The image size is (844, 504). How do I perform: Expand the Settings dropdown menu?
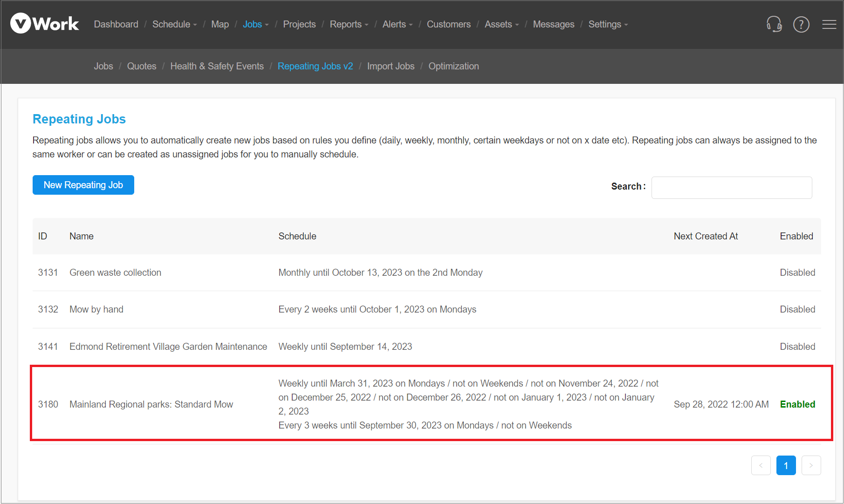click(x=608, y=24)
